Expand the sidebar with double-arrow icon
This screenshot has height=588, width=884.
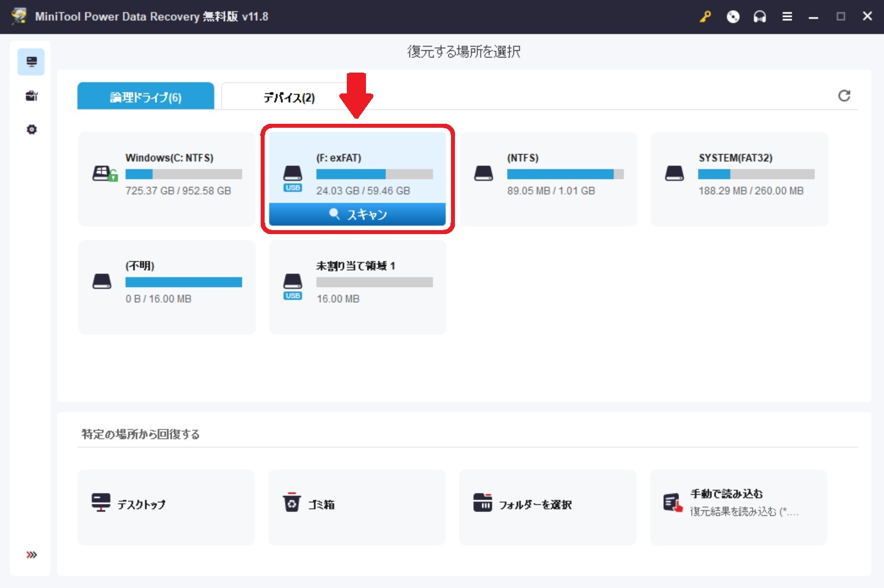(32, 555)
